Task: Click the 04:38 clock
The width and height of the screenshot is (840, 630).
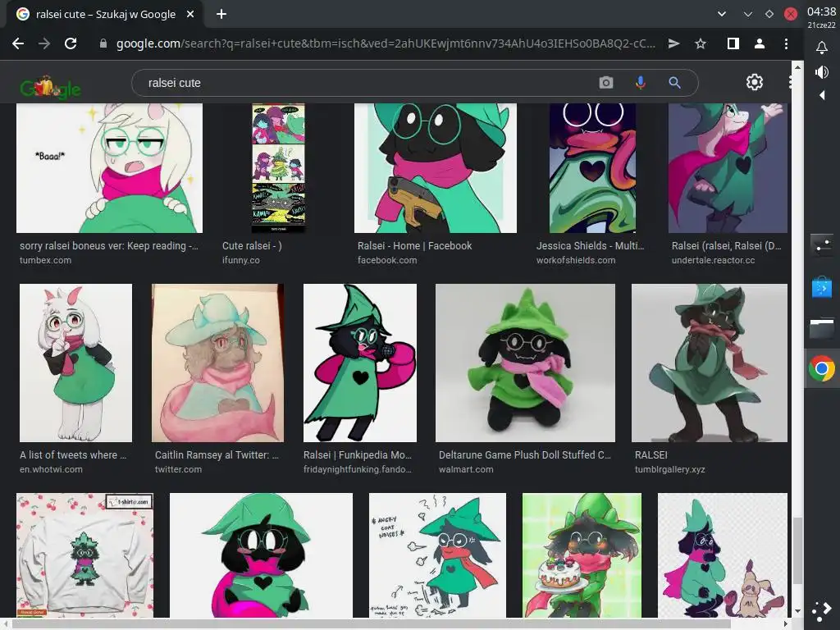Action: [821, 11]
